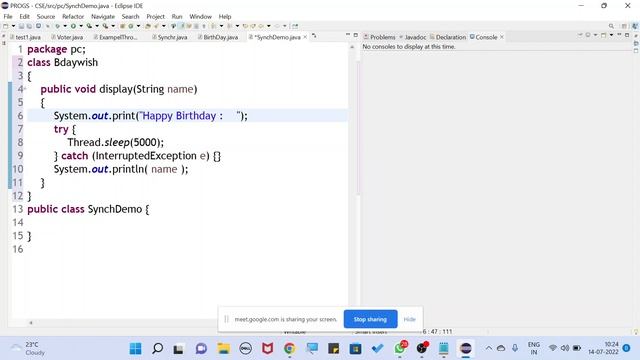
Task: Open WhatsApp from the taskbar
Action: [x=400, y=349]
